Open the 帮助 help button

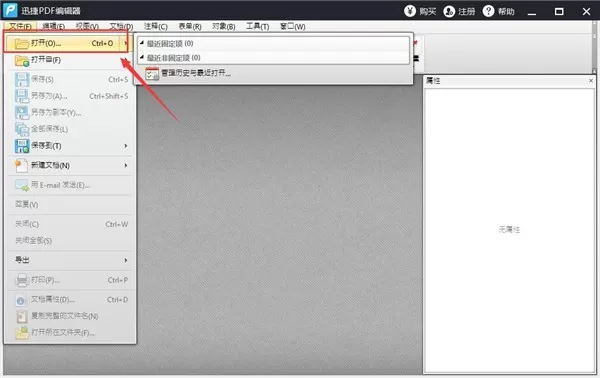pyautogui.click(x=498, y=11)
